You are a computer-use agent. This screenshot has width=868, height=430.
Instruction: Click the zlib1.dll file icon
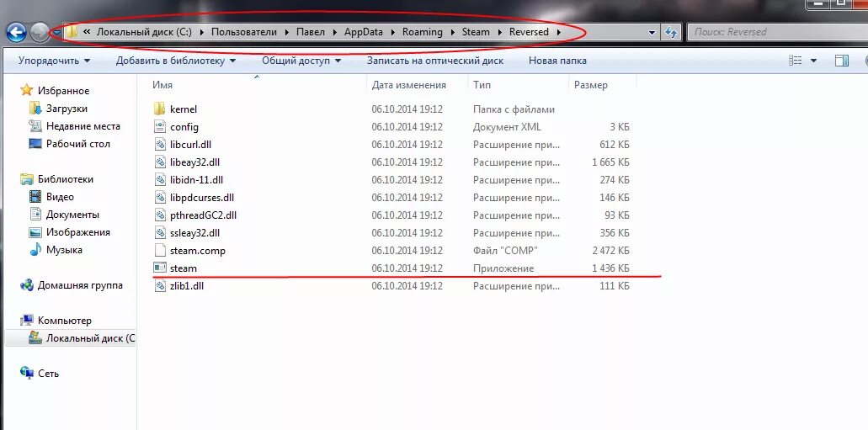click(x=159, y=286)
